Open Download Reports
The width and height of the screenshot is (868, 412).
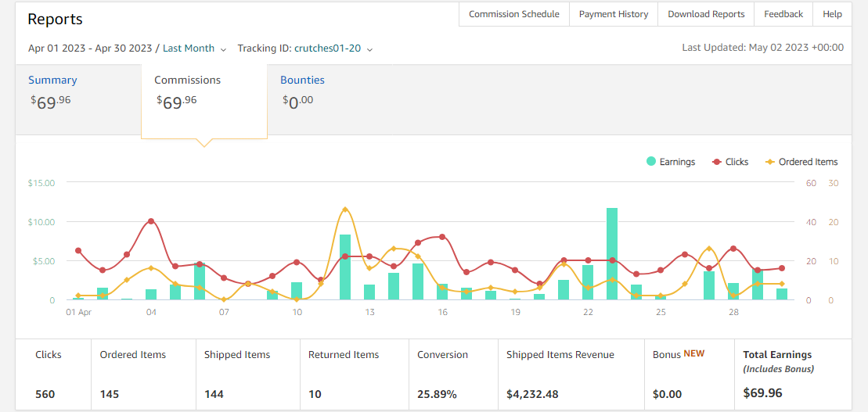point(706,14)
